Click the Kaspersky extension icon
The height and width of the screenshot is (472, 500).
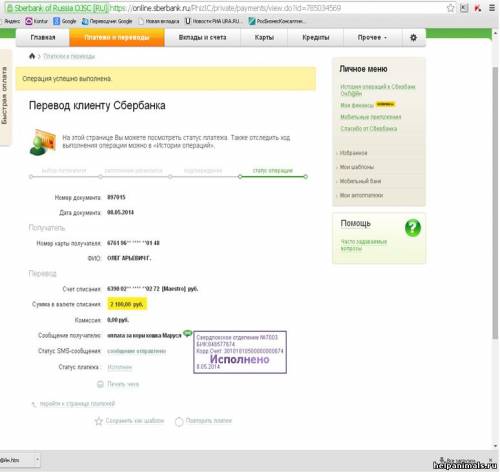coord(478,8)
